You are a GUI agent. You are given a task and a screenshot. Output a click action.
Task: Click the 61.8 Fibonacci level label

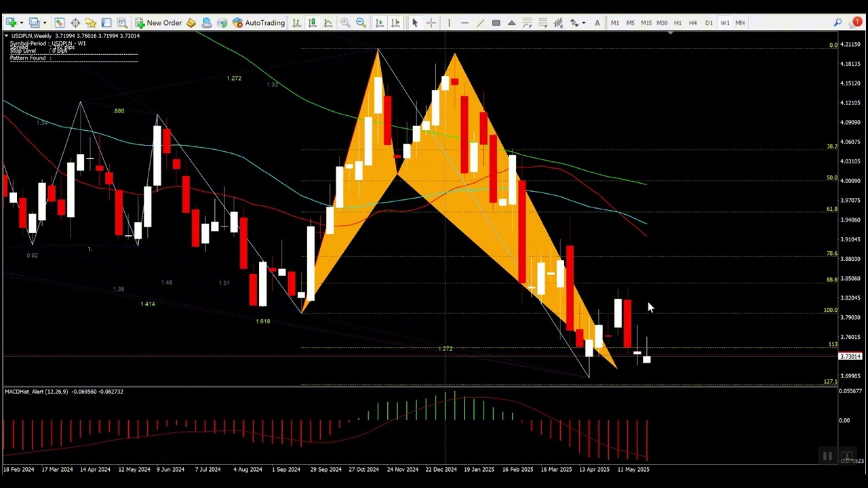click(x=831, y=209)
